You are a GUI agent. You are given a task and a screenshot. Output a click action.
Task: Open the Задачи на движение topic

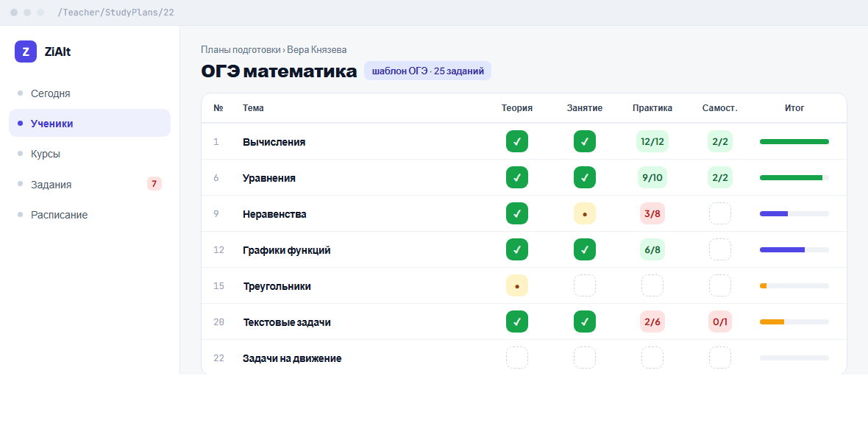click(x=292, y=358)
